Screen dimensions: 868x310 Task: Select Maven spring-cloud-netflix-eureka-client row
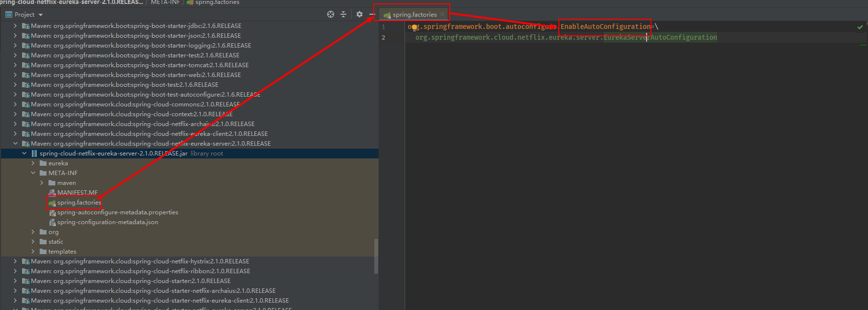189,134
